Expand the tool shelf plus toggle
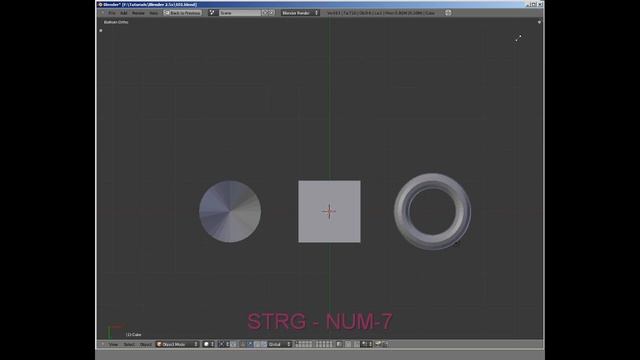This screenshot has height=360, width=640. tap(101, 31)
